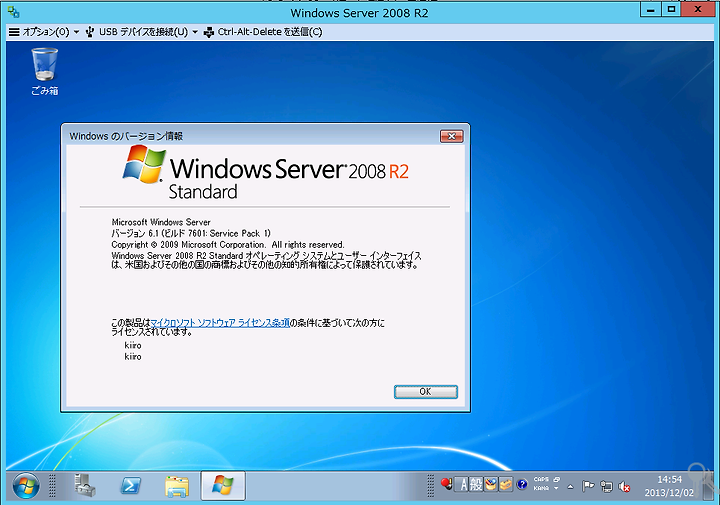The height and width of the screenshot is (505, 720).
Task: Click the IME conversion mode '般' button
Action: (476, 484)
